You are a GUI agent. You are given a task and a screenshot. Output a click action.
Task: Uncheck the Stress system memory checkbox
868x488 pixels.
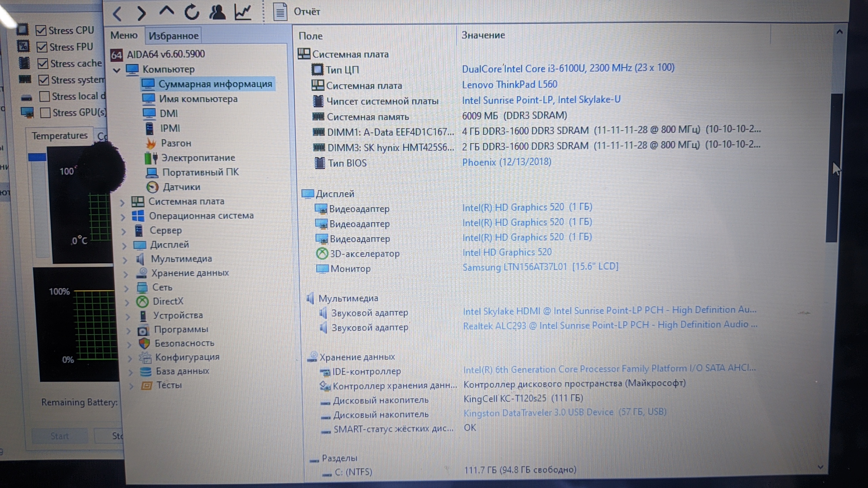pyautogui.click(x=44, y=80)
